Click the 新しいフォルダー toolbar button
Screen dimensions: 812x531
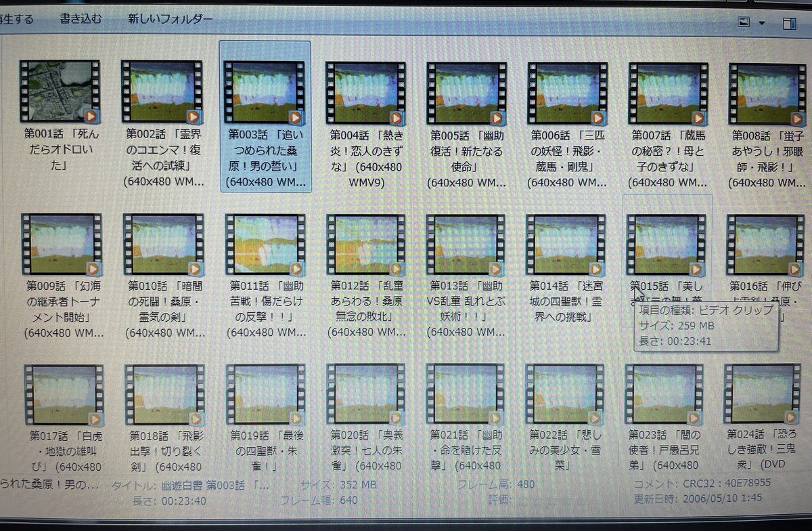(170, 18)
